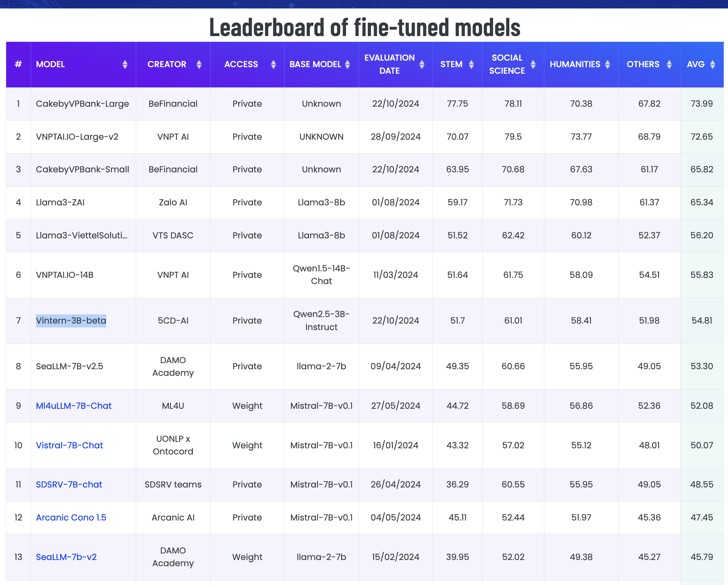This screenshot has height=585, width=728.
Task: Click the Leaderboard of fine-tuned models heading
Action: 364,27
